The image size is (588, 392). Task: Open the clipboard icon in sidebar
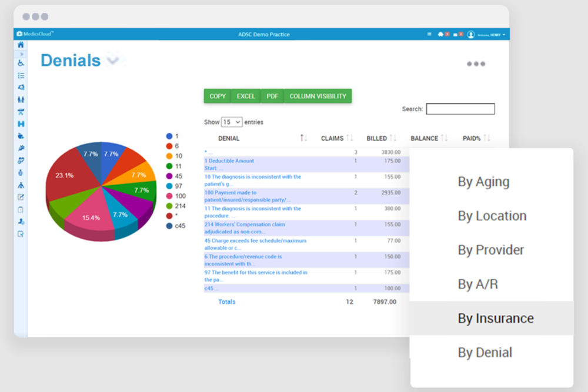click(x=21, y=209)
